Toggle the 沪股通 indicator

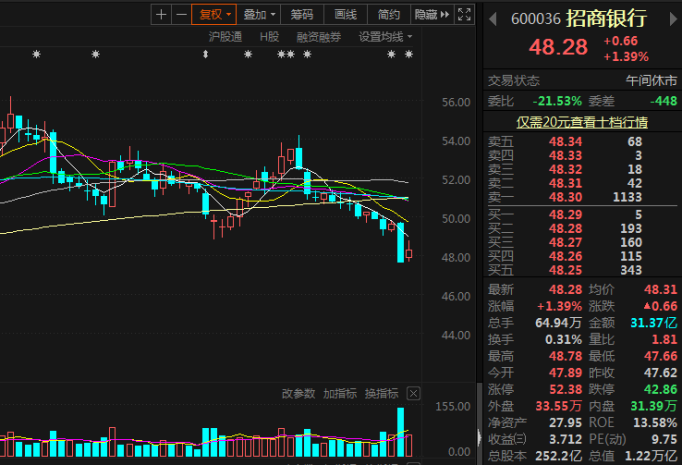click(x=225, y=37)
